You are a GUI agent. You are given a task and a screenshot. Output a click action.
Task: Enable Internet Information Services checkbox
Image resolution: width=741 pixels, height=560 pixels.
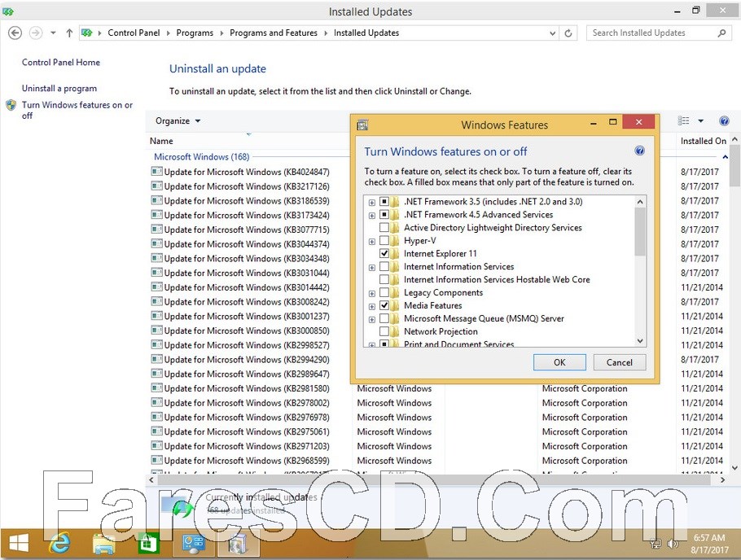pyautogui.click(x=384, y=266)
